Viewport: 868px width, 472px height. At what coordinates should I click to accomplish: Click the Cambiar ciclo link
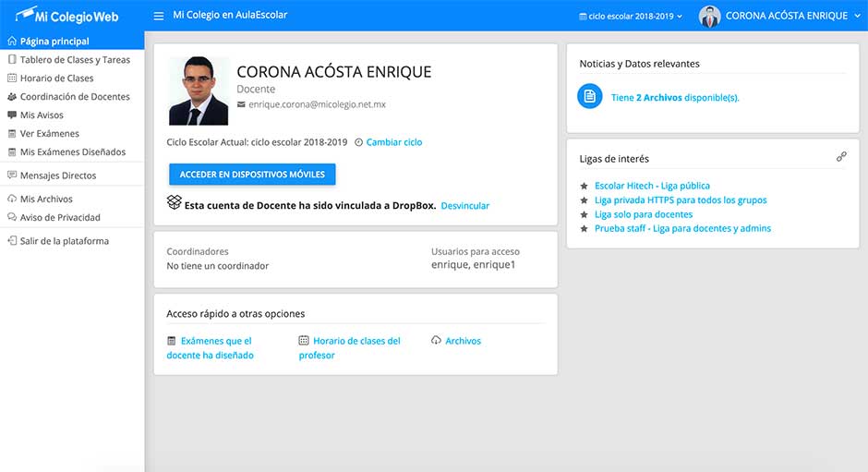(x=393, y=142)
